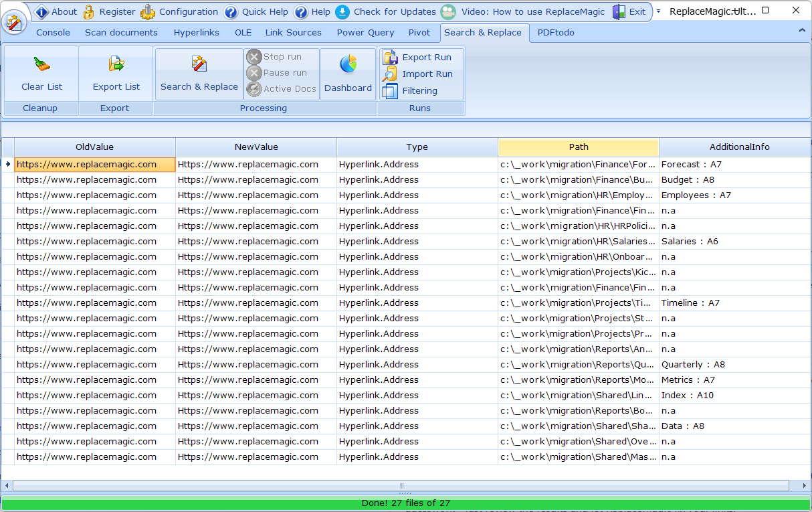This screenshot has width=812, height=512.
Task: Select the OldValue cell in the Forecast : A7 row
Action: coord(95,165)
